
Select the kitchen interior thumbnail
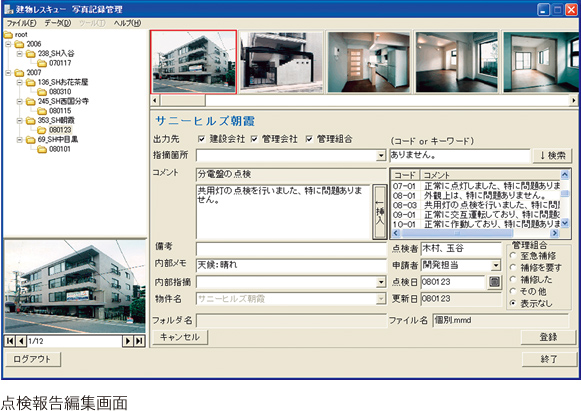point(369,62)
